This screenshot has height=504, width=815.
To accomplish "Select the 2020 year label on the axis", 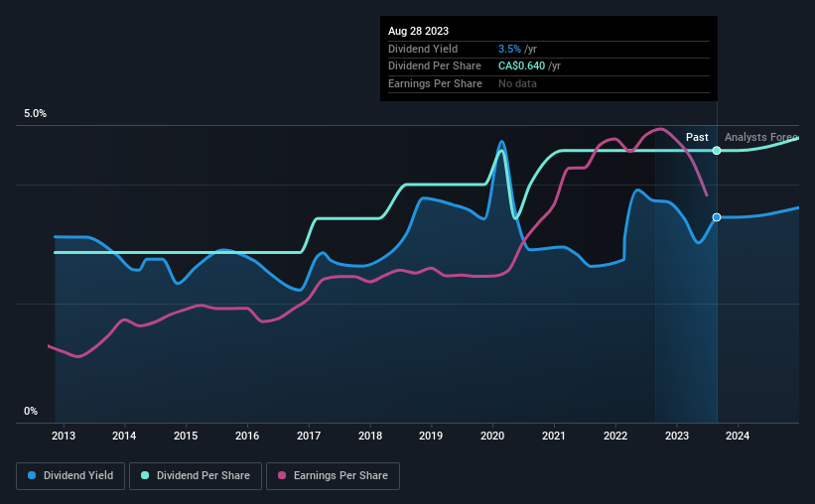I will [492, 436].
